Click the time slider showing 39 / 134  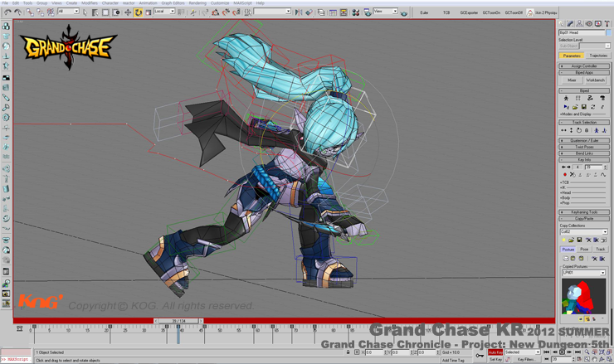pos(178,321)
